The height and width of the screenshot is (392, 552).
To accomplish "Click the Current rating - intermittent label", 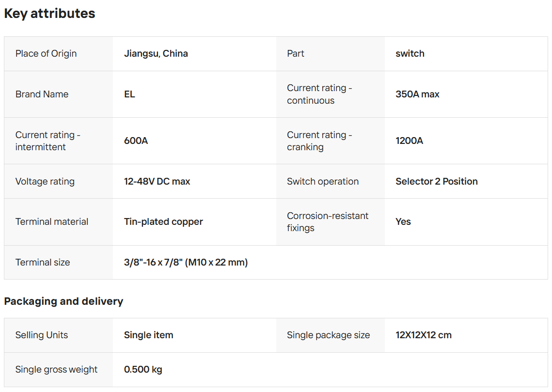I will coord(47,141).
